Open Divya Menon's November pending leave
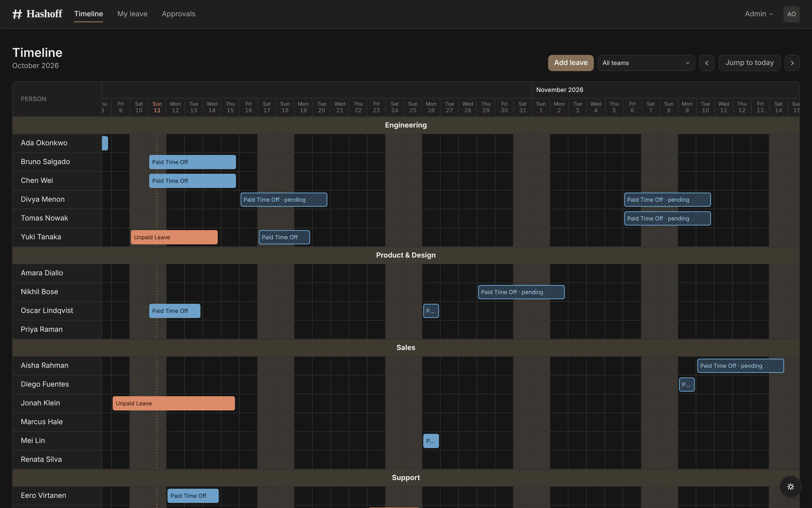The image size is (812, 508). tap(667, 200)
